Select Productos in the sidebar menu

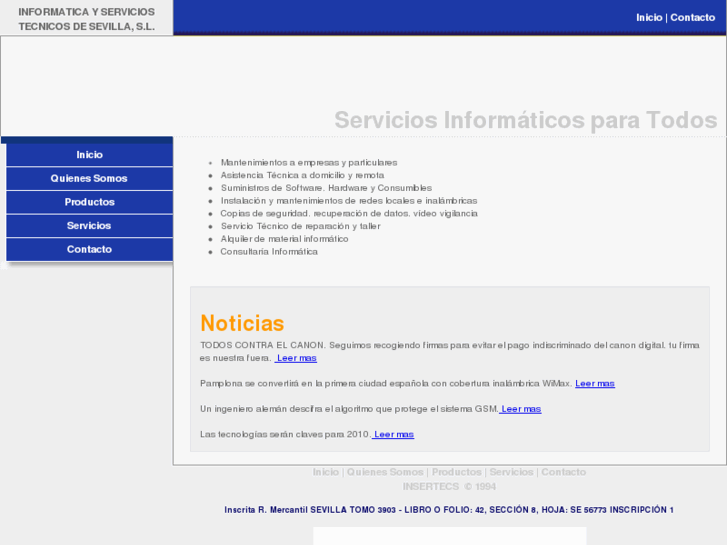pos(89,202)
